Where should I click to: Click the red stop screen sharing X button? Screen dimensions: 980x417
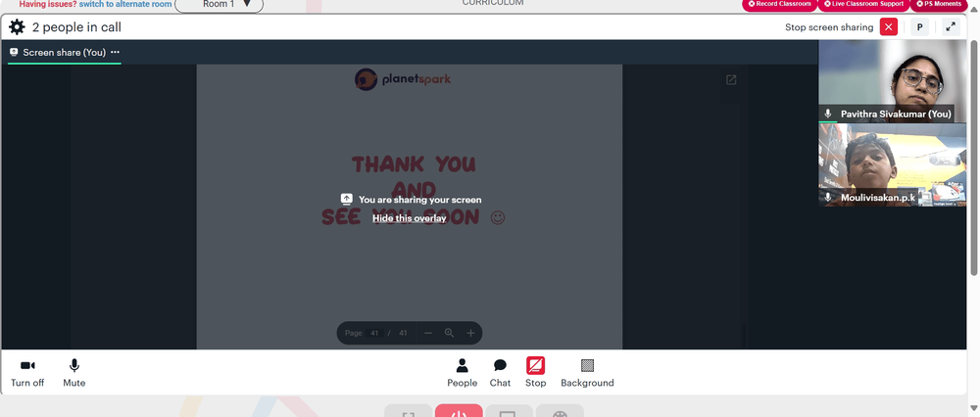pos(888,26)
